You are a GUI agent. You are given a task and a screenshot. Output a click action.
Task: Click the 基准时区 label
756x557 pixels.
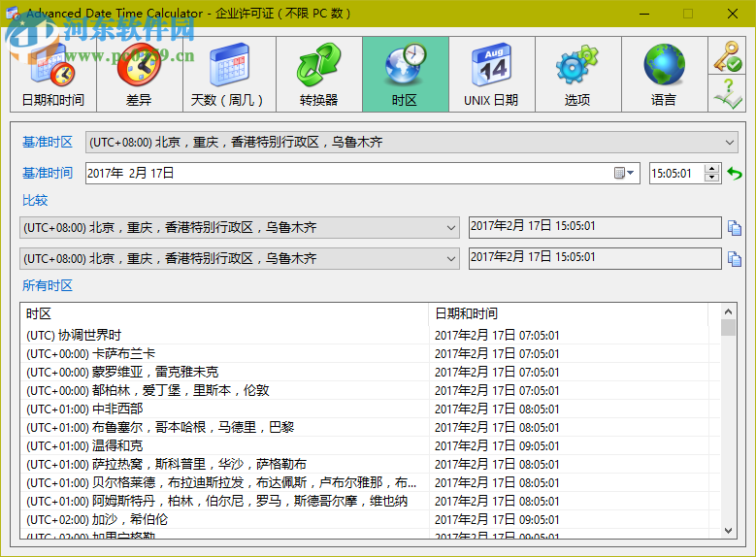pos(48,143)
